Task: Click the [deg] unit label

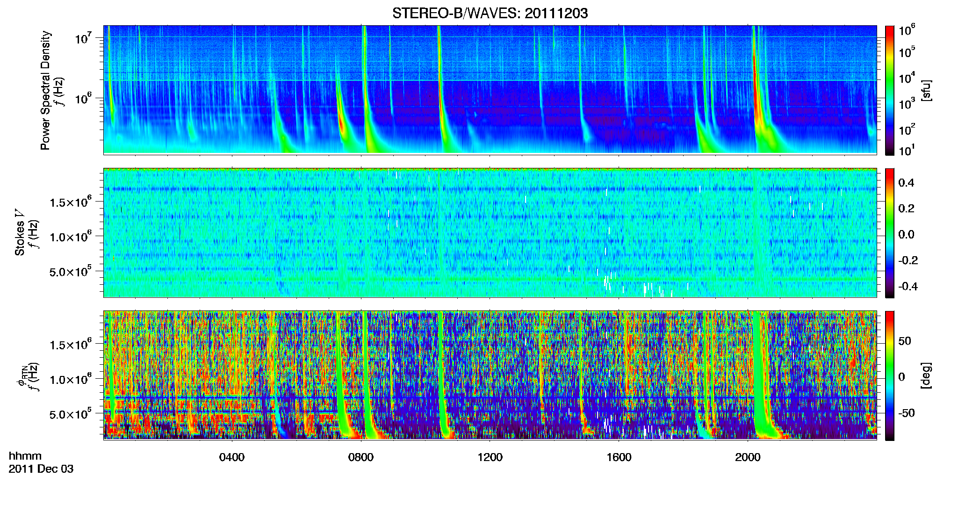Action: tap(927, 375)
